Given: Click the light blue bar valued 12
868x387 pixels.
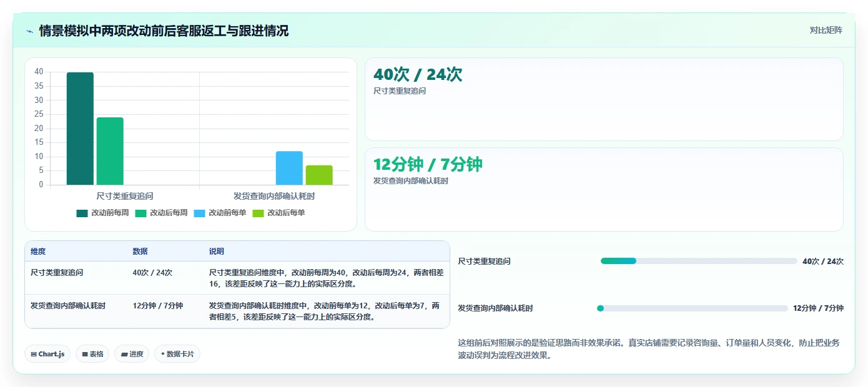Looking at the screenshot, I should [289, 168].
